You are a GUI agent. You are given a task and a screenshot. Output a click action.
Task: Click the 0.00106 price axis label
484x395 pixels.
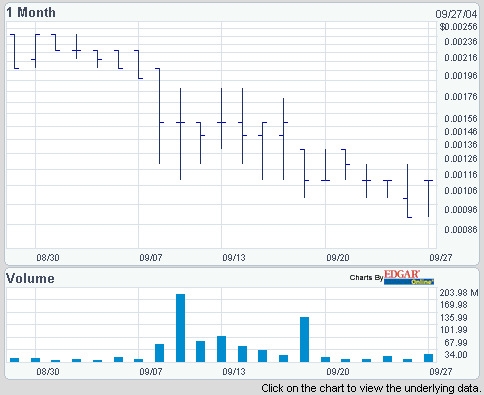461,191
